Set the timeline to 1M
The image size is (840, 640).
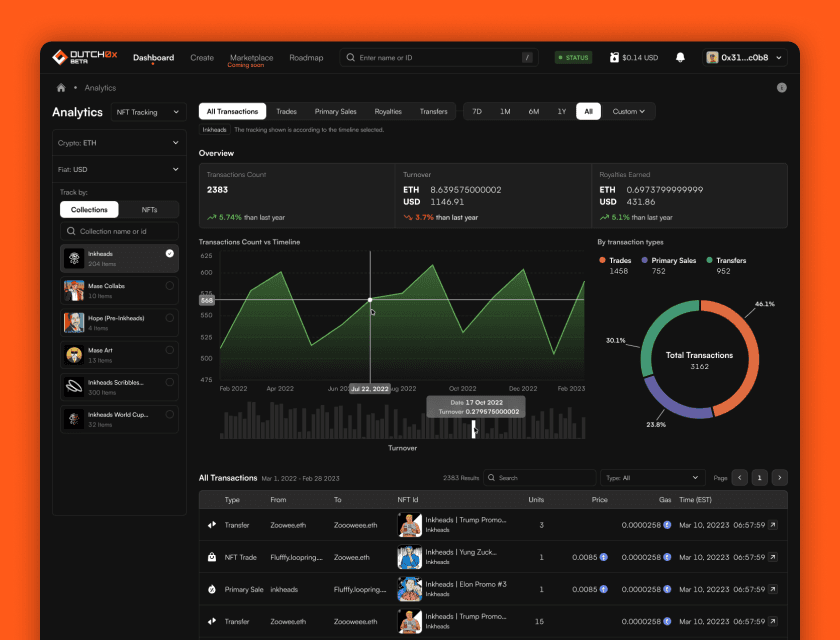(505, 111)
